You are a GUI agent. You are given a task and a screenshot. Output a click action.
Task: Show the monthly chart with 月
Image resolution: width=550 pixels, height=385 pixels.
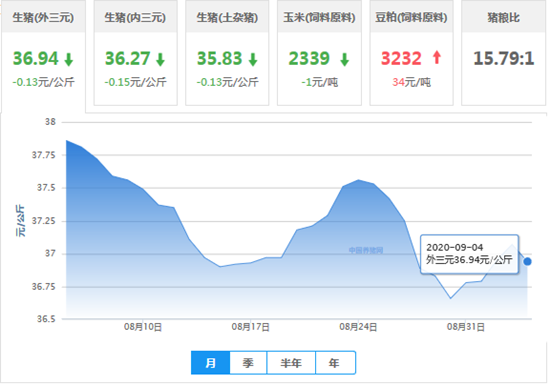(210, 363)
